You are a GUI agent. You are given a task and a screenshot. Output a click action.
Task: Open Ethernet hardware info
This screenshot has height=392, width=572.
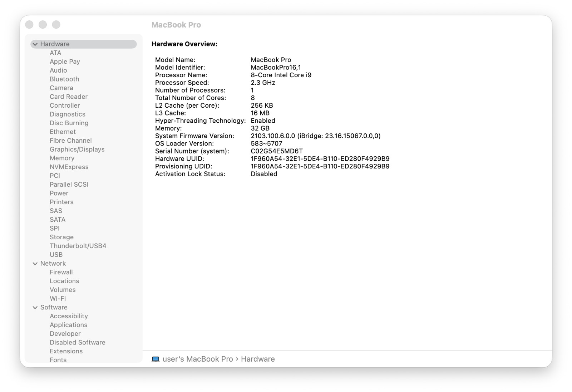pos(63,132)
